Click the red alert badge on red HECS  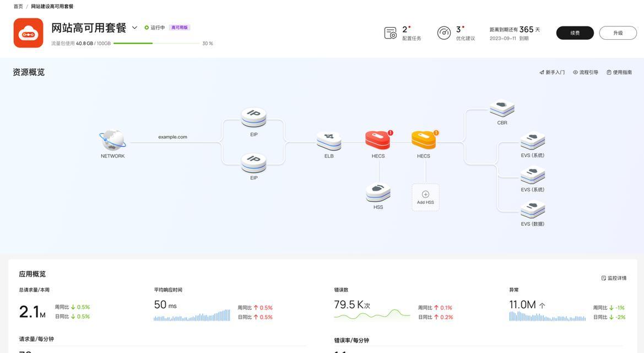pyautogui.click(x=390, y=133)
